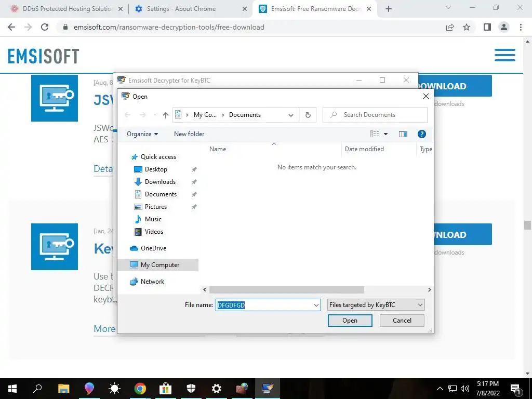
Task: Click the horizontal scrollbar left arrow
Action: (x=205, y=290)
